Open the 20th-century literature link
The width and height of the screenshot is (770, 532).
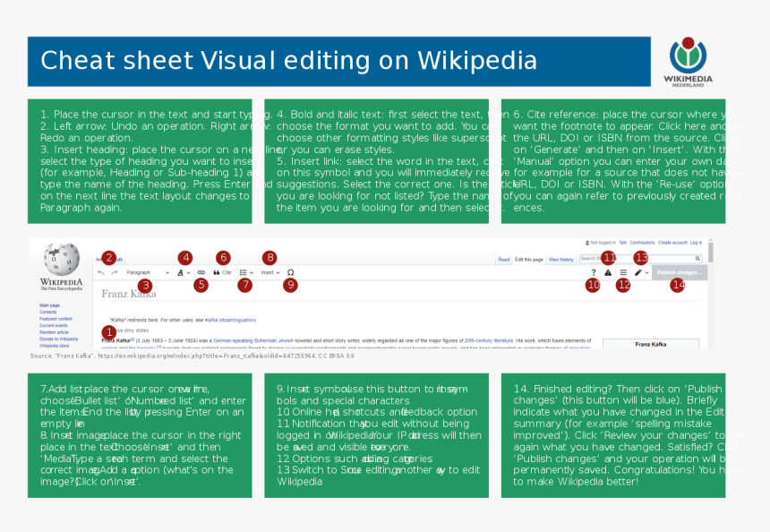click(489, 340)
